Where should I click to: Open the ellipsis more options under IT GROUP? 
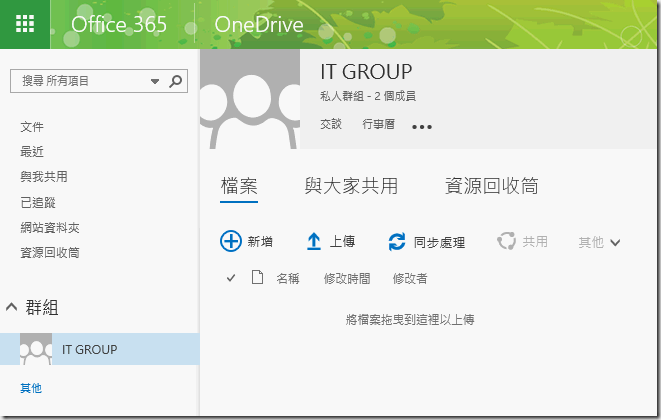[423, 127]
